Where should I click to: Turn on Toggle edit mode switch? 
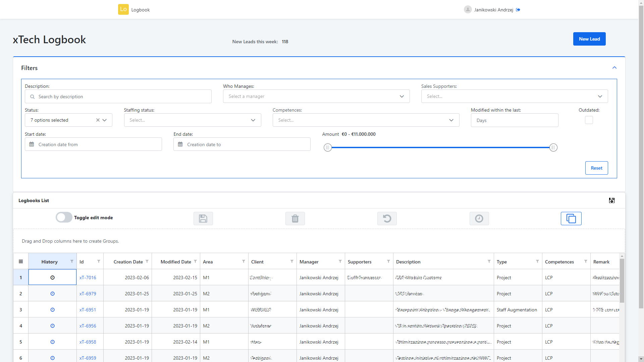(64, 218)
